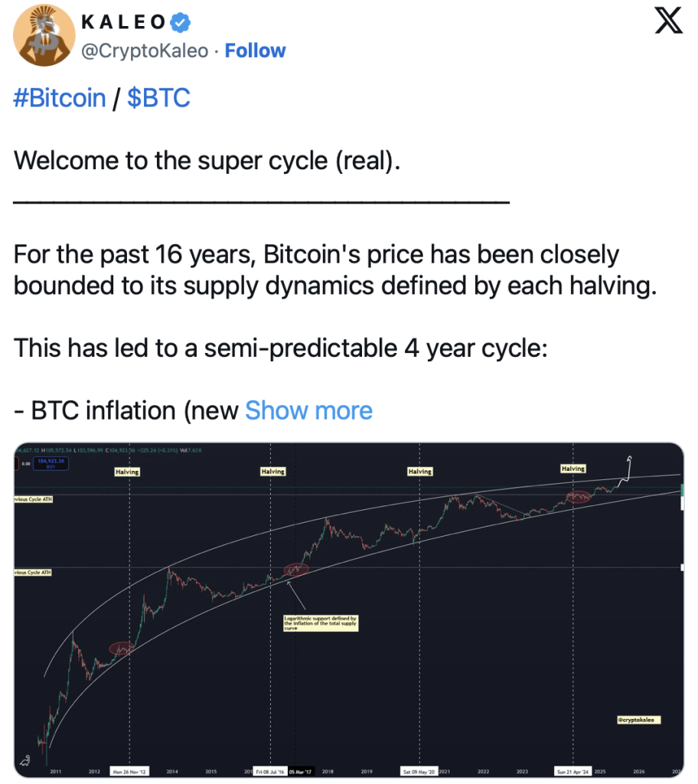Image resolution: width=698 pixels, height=784 pixels.
Task: Click the @cryptokaleo watermark label
Action: pyautogui.click(x=638, y=720)
